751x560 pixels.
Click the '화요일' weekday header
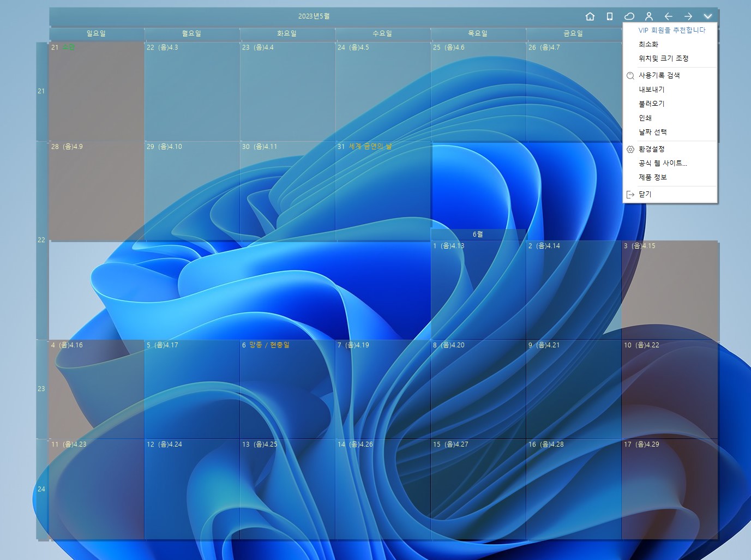(x=287, y=34)
